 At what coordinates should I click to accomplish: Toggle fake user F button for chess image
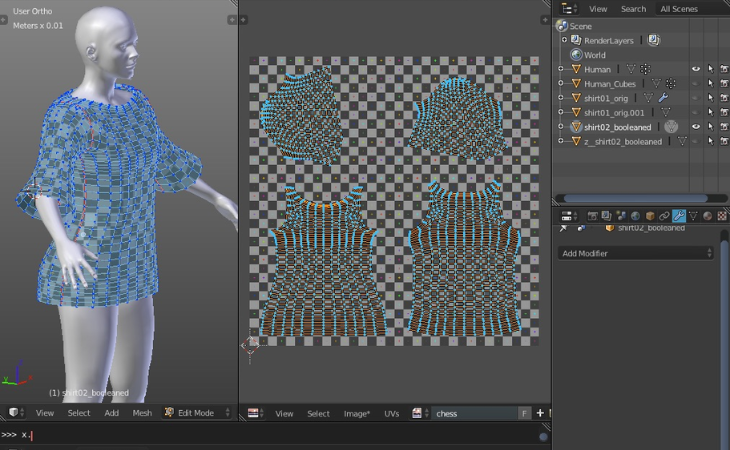tap(524, 413)
